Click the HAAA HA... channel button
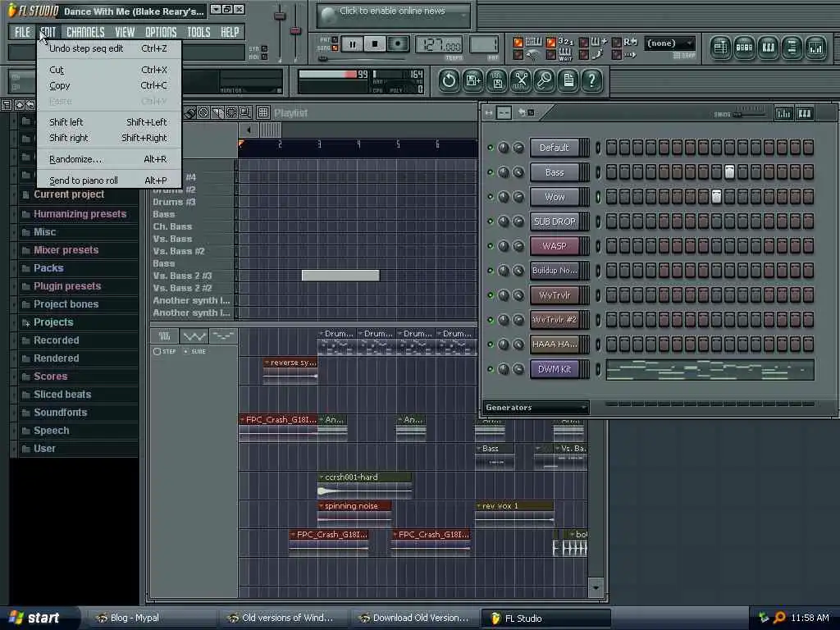This screenshot has width=840, height=630. 555,345
